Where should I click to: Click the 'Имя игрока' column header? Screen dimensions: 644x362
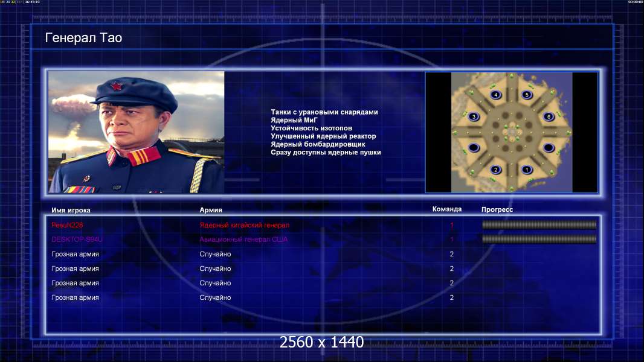pos(71,211)
